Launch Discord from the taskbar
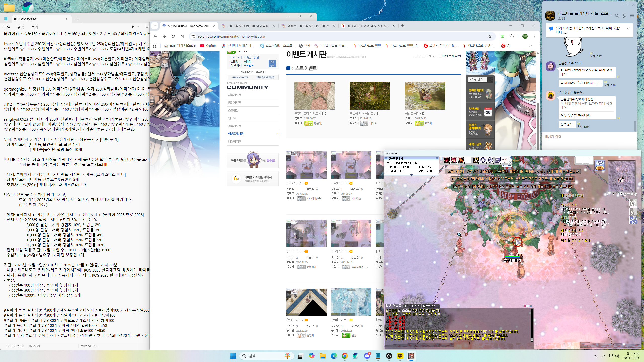Screen dimensions: 644x362 (367, 356)
